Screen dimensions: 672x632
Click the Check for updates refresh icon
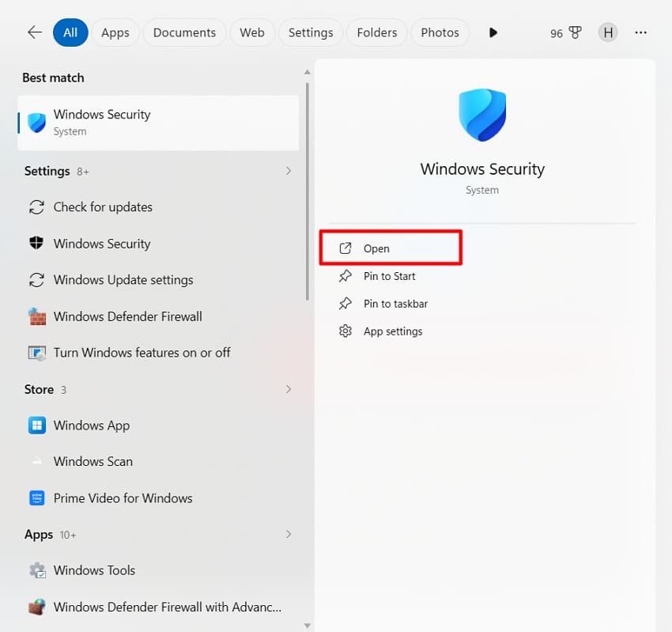pos(36,207)
